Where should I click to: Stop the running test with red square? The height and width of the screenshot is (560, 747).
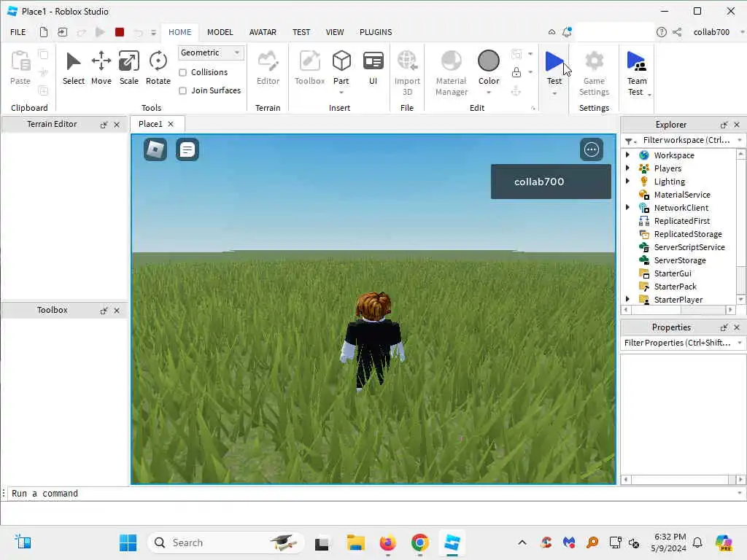[x=120, y=32]
